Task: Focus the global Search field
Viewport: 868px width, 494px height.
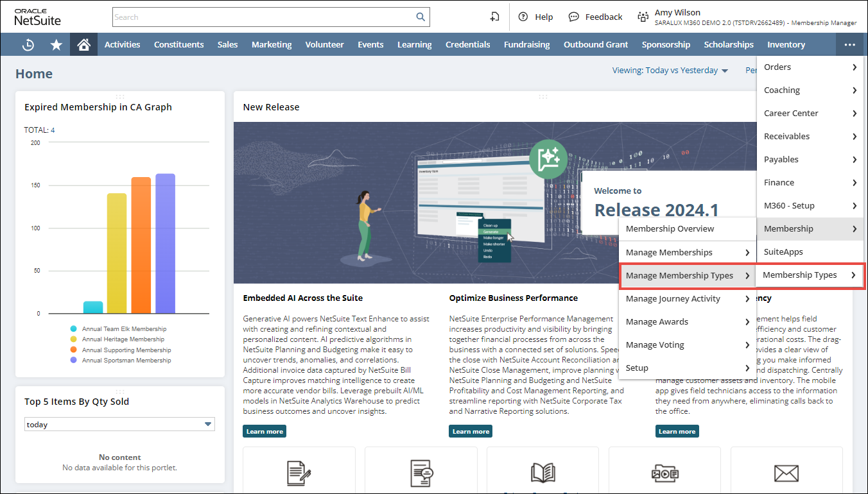Action: click(263, 17)
